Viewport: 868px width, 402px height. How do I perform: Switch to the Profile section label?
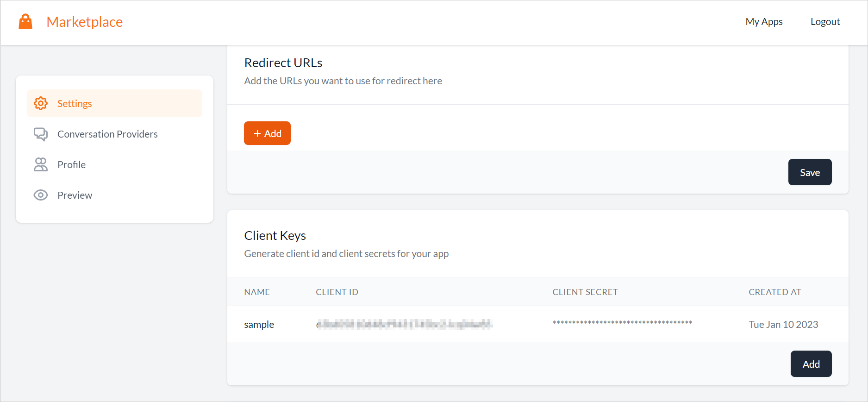click(71, 164)
